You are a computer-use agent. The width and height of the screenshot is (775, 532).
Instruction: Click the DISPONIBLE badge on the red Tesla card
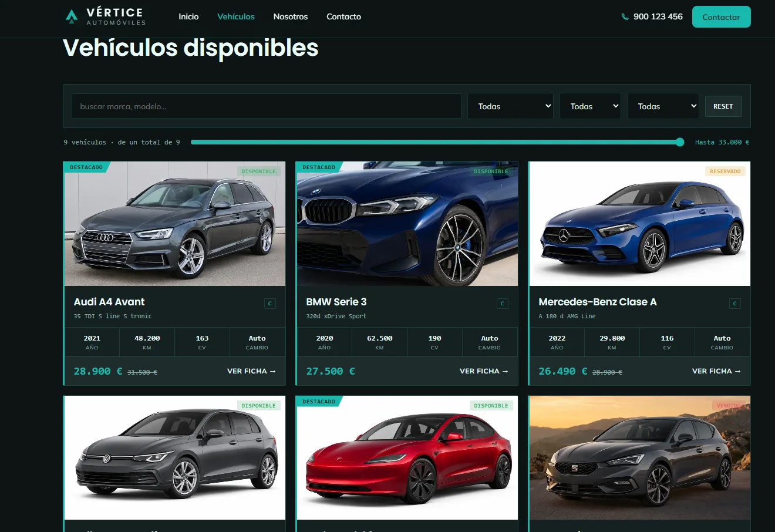click(491, 406)
